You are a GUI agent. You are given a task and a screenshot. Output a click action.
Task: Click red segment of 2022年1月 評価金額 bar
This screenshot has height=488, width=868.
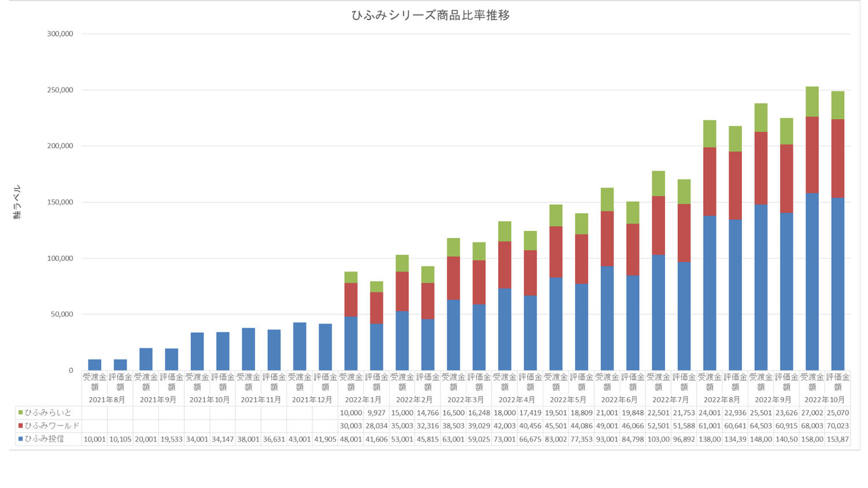pyautogui.click(x=377, y=308)
